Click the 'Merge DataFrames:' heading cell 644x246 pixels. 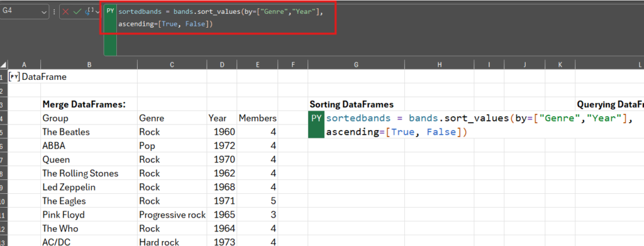click(x=89, y=104)
